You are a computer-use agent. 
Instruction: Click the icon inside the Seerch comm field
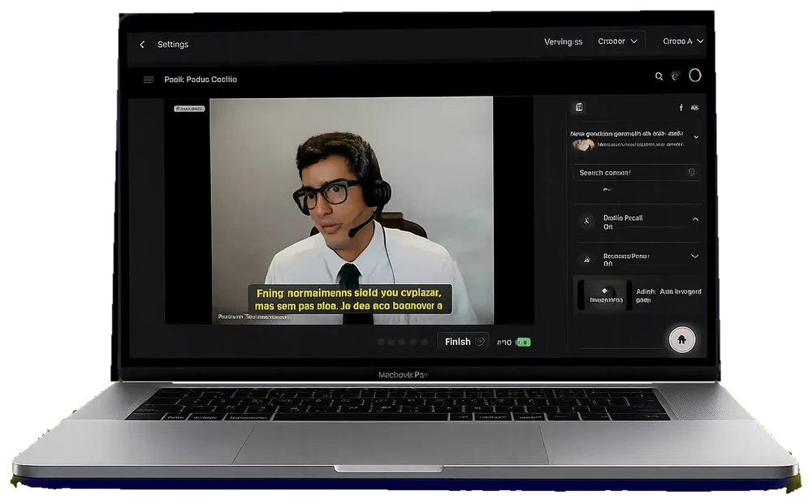point(691,172)
